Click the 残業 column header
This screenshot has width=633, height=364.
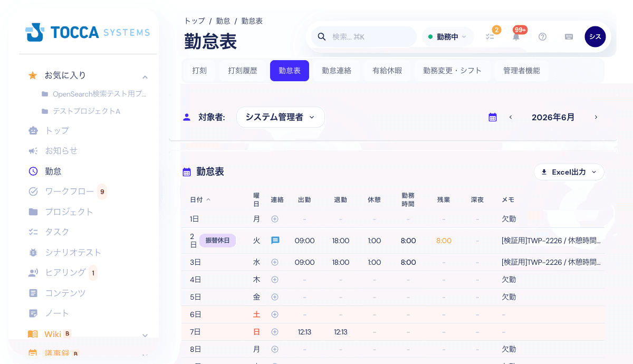click(x=444, y=200)
